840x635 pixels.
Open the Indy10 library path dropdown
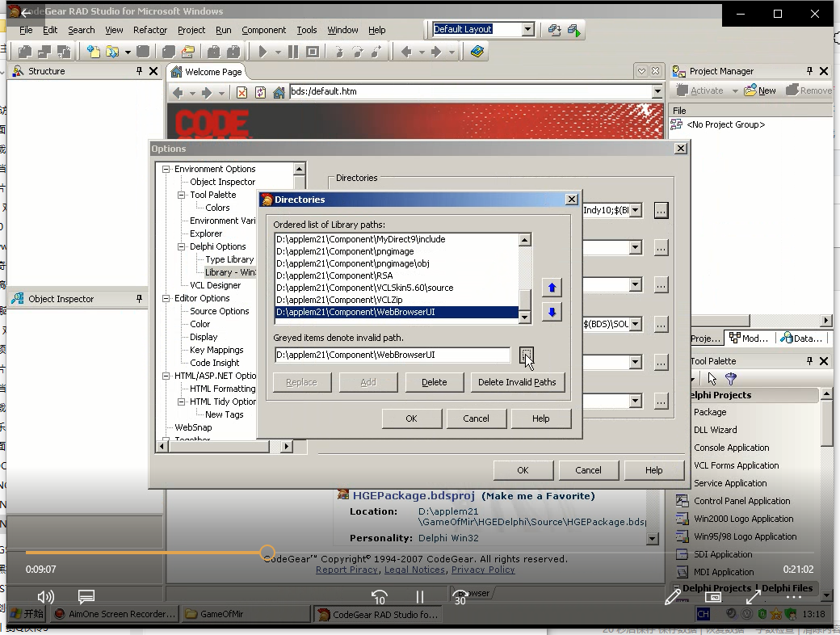click(x=636, y=210)
